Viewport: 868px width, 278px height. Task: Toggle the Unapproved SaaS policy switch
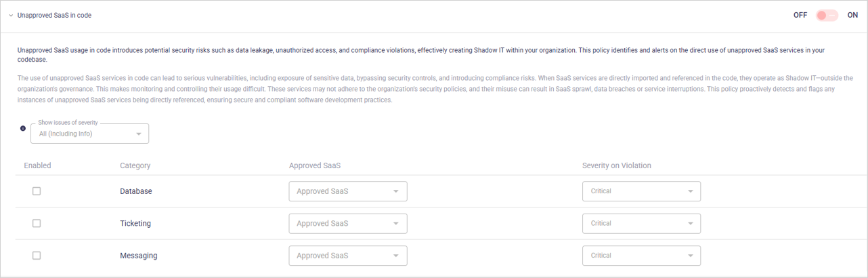point(827,15)
